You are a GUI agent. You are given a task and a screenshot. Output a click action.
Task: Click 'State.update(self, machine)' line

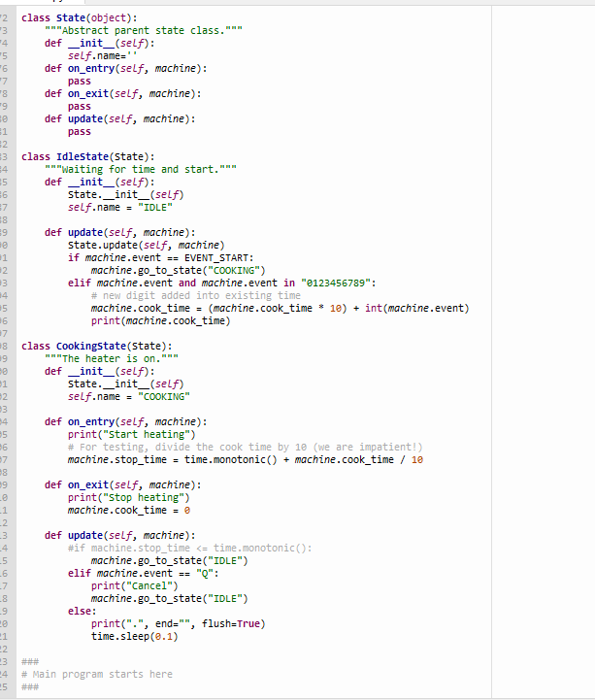(x=146, y=245)
